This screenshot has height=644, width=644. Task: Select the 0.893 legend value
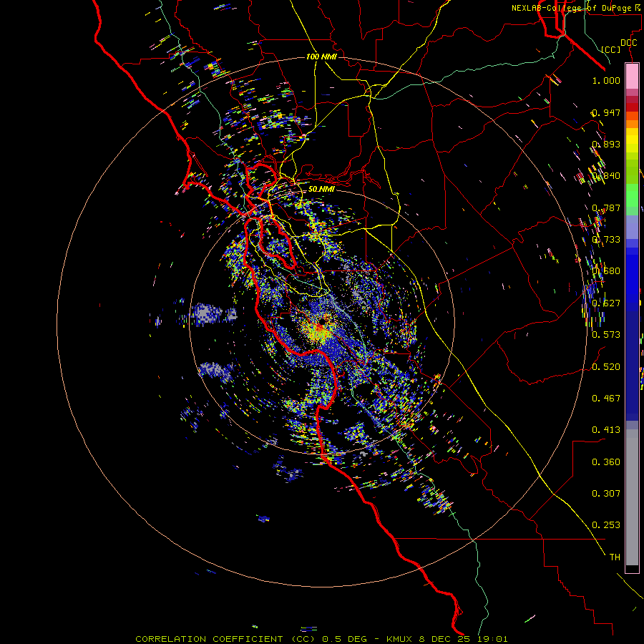pos(606,144)
